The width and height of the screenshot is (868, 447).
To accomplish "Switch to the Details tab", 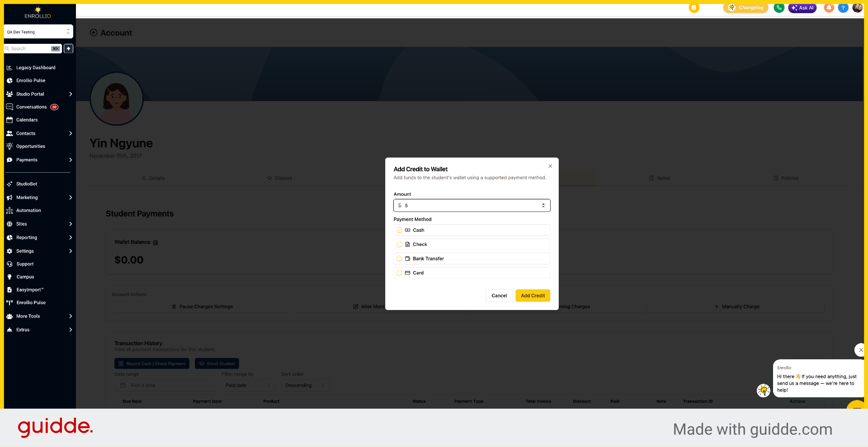I will [x=153, y=178].
